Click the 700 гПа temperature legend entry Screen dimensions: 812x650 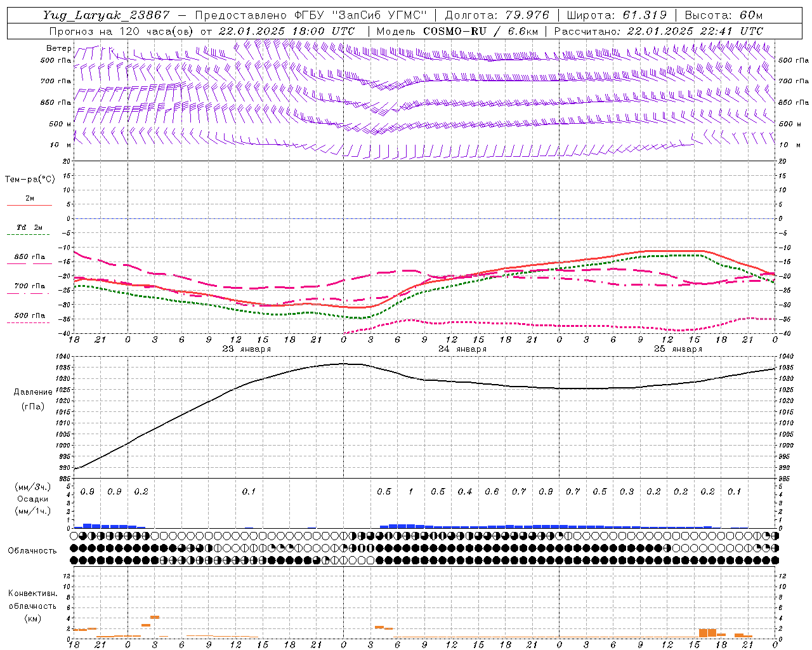coord(29,286)
